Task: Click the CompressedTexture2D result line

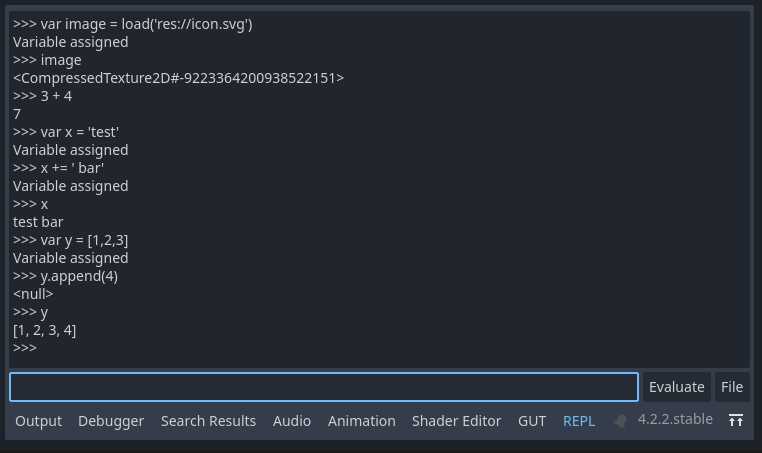Action: pyautogui.click(x=178, y=78)
